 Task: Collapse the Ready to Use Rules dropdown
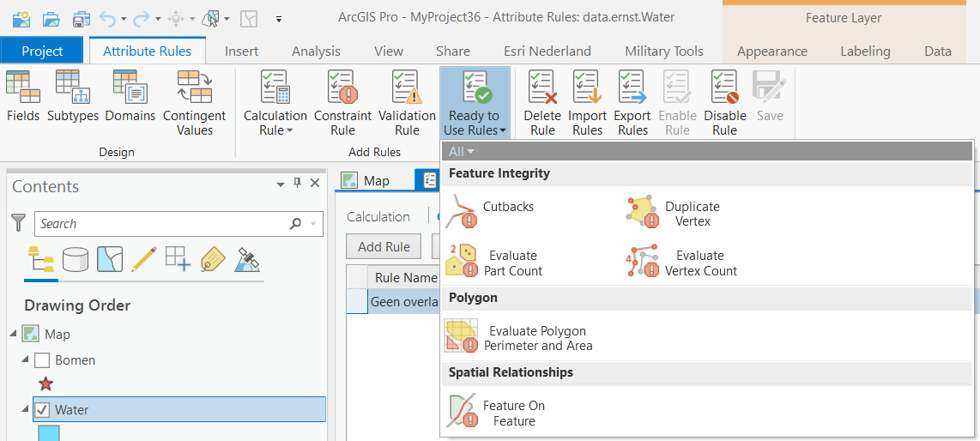(475, 103)
